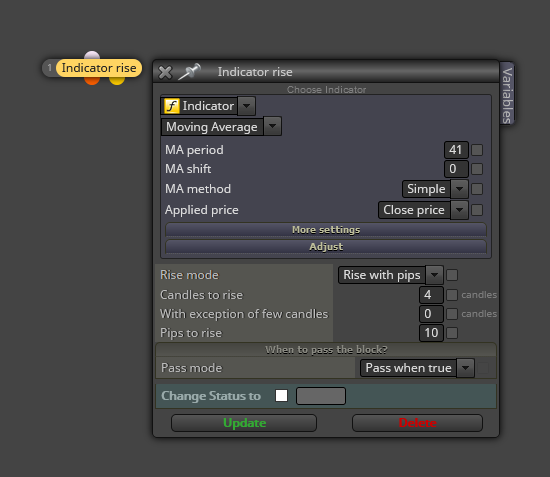Open the Variables side tab

(507, 94)
